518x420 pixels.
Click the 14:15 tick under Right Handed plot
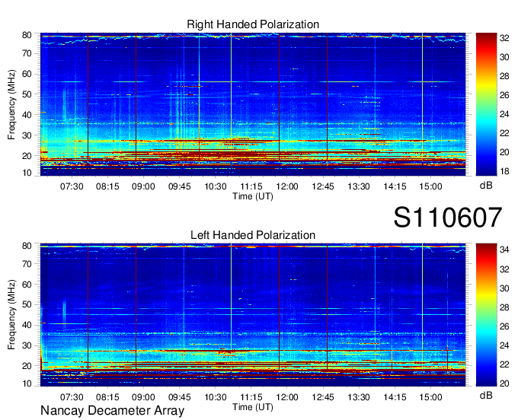pyautogui.click(x=395, y=186)
